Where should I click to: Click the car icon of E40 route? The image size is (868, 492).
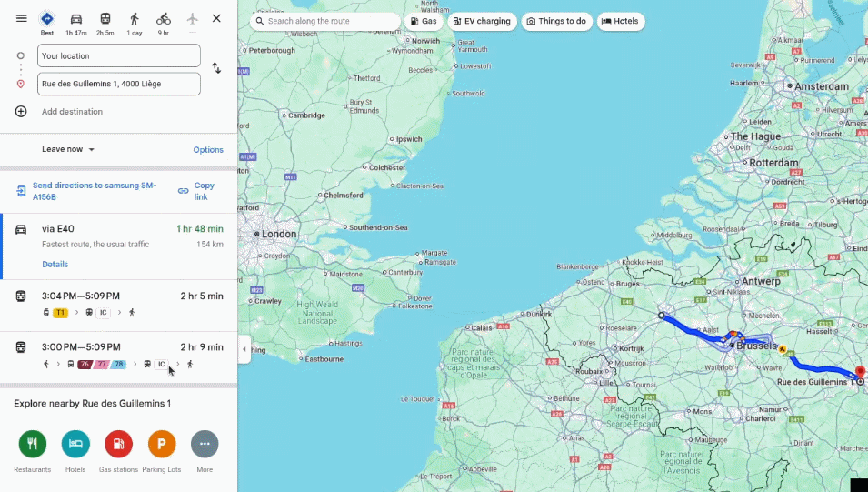coord(21,229)
